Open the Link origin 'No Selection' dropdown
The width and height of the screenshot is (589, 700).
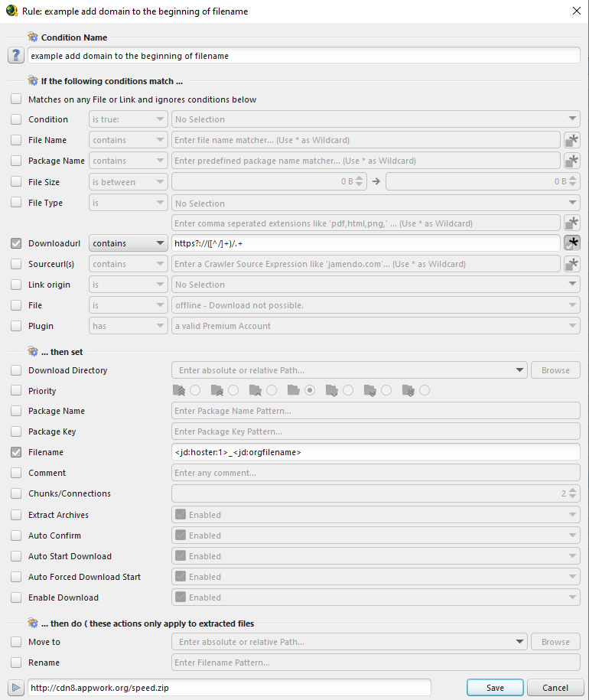(376, 285)
